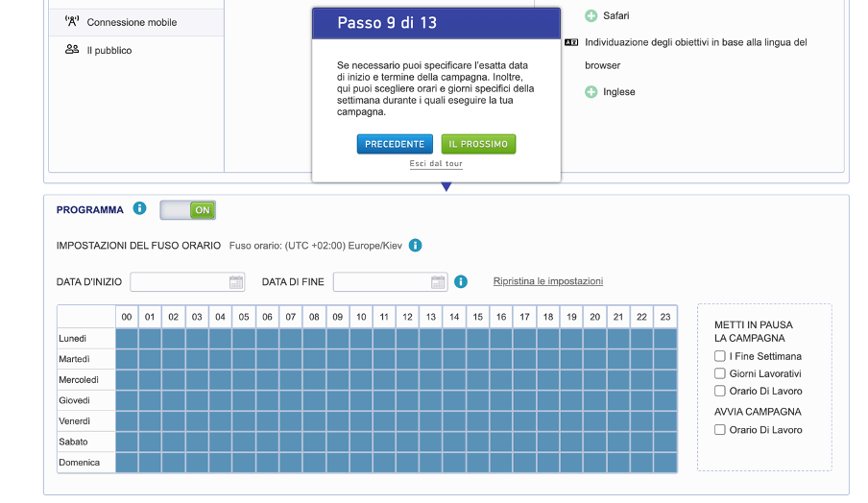
Task: Check the I Fine Settimana checkbox
Action: pos(720,356)
